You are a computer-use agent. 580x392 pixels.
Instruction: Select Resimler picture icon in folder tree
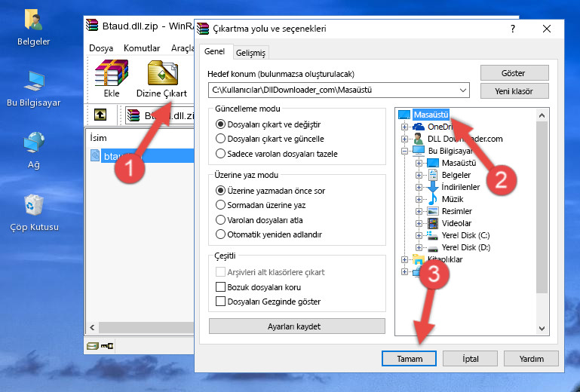[432, 211]
